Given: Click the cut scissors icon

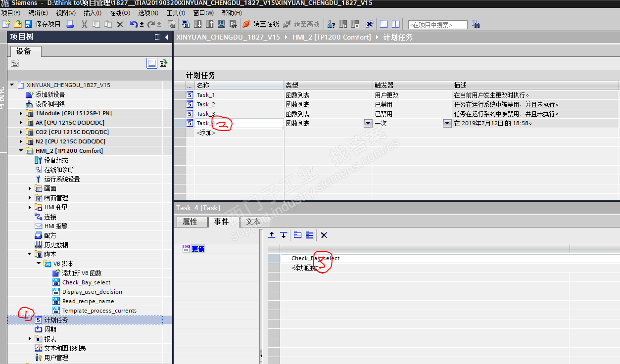Looking at the screenshot, I should coord(84,24).
